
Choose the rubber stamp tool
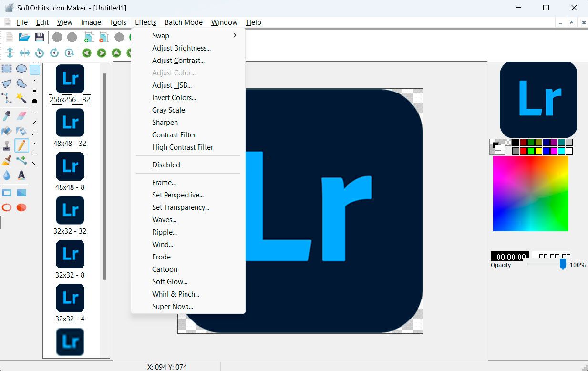pyautogui.click(x=7, y=145)
